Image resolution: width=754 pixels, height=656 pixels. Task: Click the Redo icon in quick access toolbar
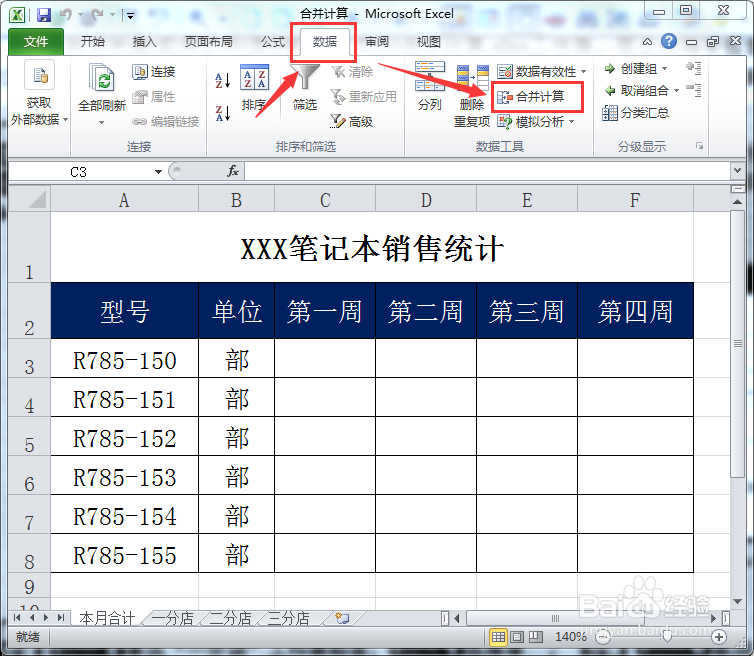point(98,15)
